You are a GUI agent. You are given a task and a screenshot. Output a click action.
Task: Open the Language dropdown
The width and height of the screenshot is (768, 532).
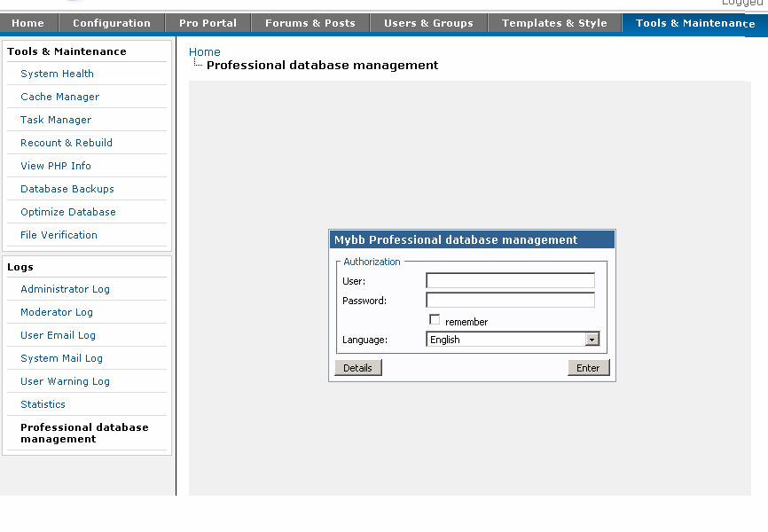pos(513,340)
